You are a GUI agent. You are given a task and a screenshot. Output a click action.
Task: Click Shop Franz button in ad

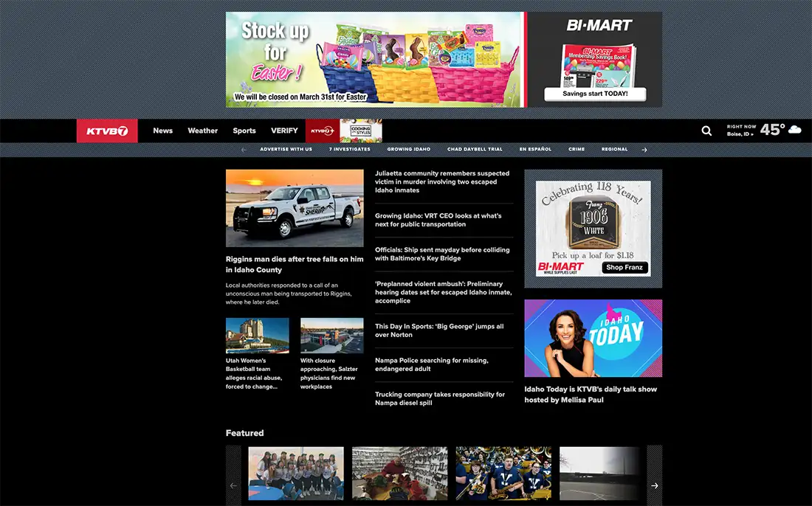(625, 268)
